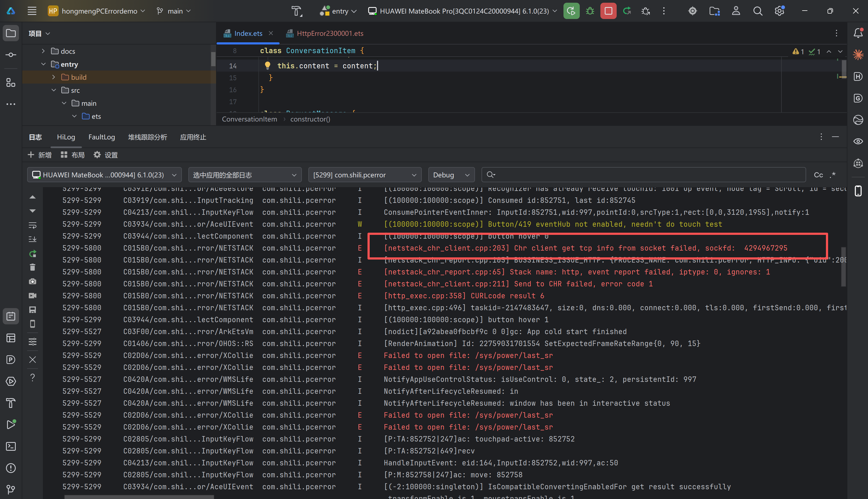Screen dimensions: 868x499
Task: Focus the log search input field
Action: pos(643,175)
